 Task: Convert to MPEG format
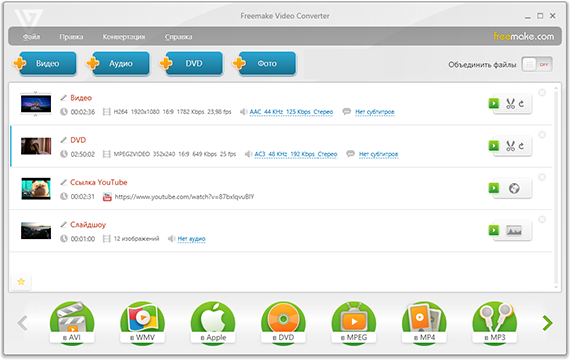pos(354,323)
